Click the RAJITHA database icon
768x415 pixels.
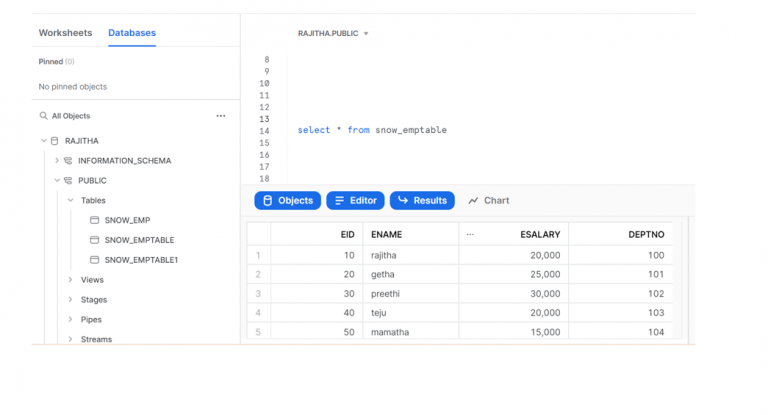pos(55,141)
